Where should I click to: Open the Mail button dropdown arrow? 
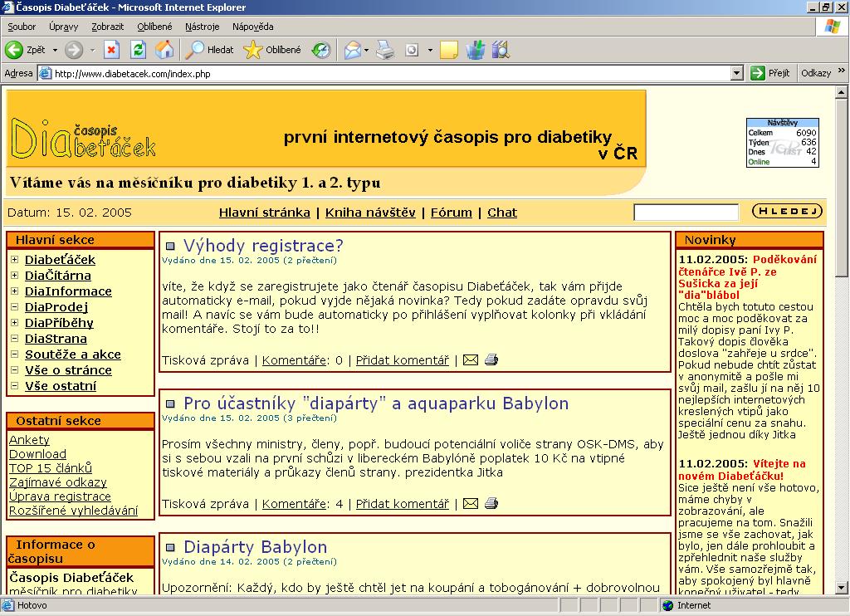(366, 50)
